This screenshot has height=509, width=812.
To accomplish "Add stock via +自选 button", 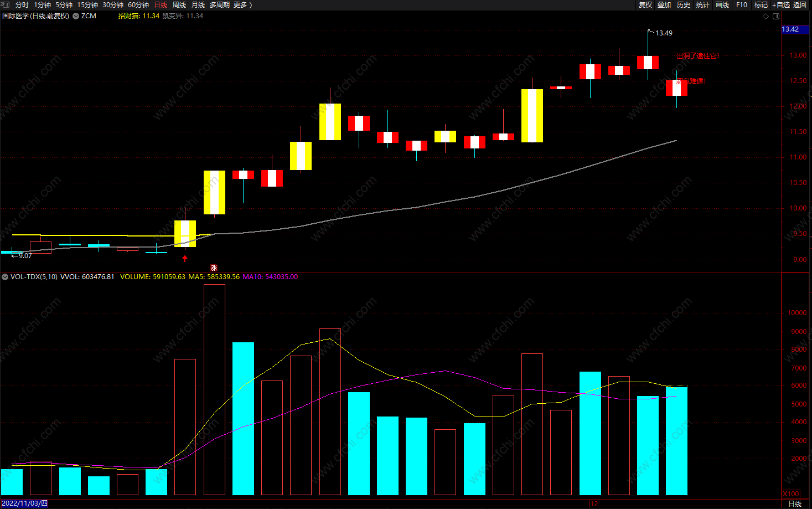I will [x=781, y=5].
